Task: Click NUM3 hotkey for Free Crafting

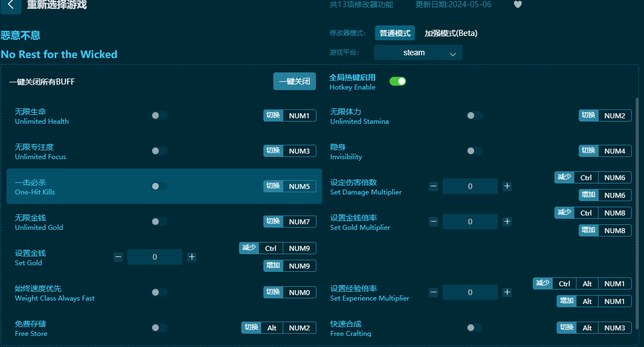Action: [x=615, y=328]
